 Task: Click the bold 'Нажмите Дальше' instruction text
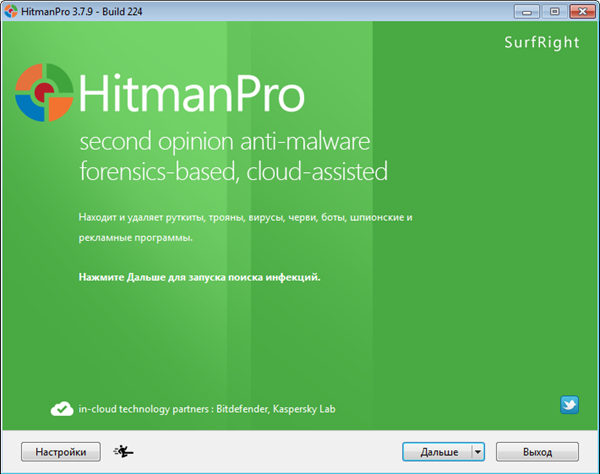[x=199, y=276]
